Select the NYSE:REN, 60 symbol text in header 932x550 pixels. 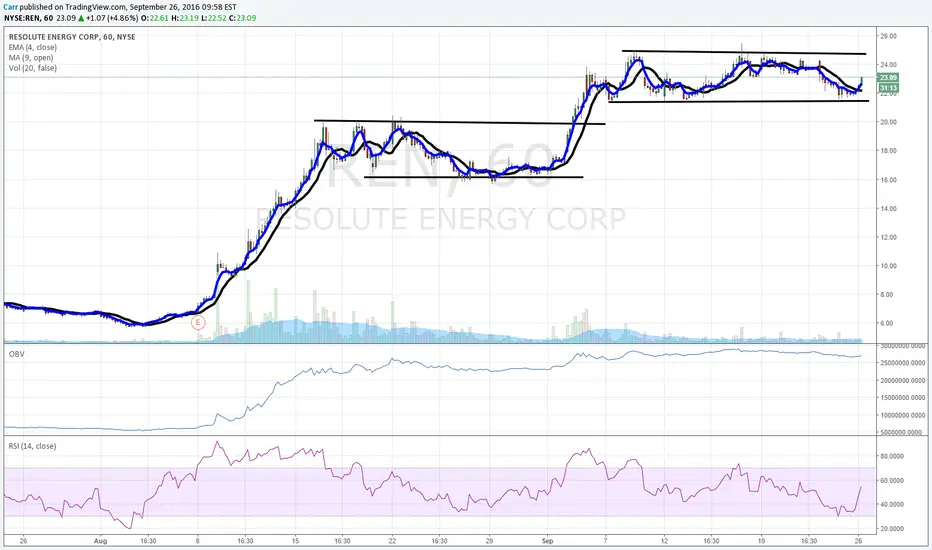coord(28,18)
